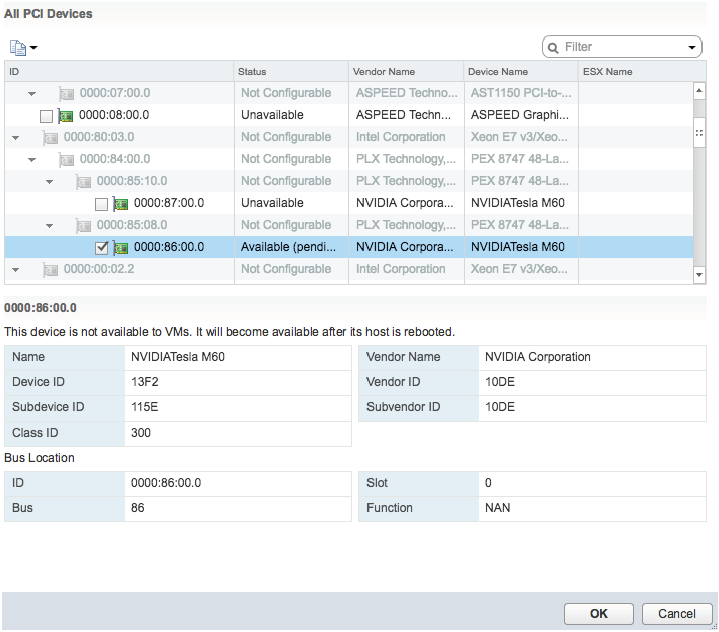This screenshot has height=632, width=719.
Task: Click device icon for 0000:00:02.2
Action: pos(50,270)
